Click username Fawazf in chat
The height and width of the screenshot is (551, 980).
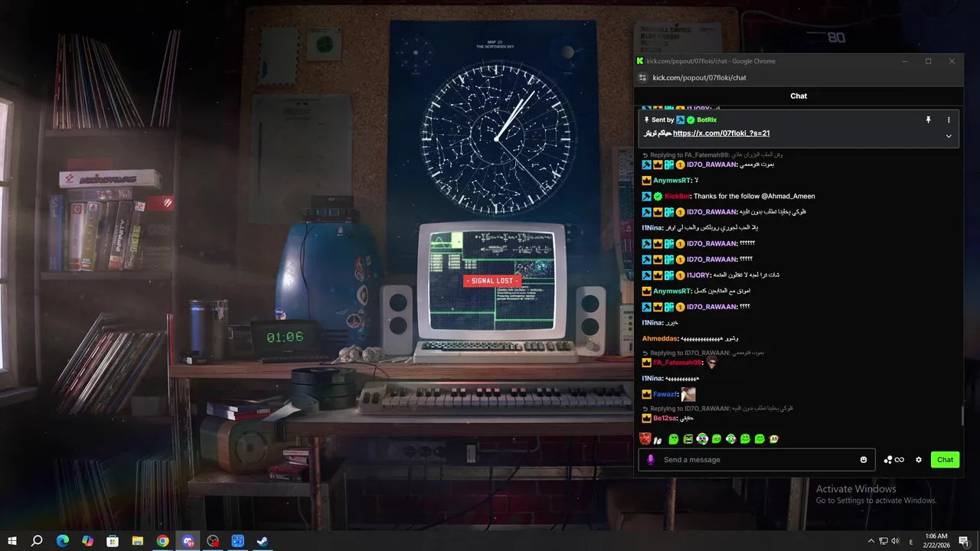(665, 394)
